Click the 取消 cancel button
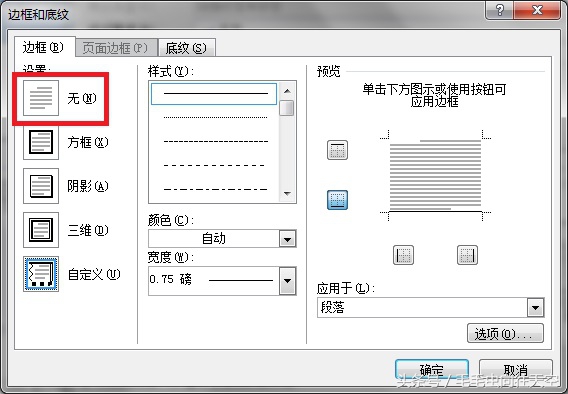568x394 pixels. point(516,370)
